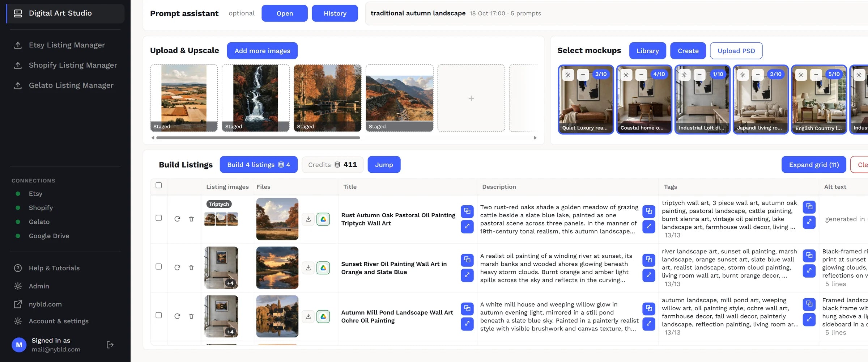This screenshot has width=868, height=362.
Task: Open prompt History
Action: click(x=335, y=13)
